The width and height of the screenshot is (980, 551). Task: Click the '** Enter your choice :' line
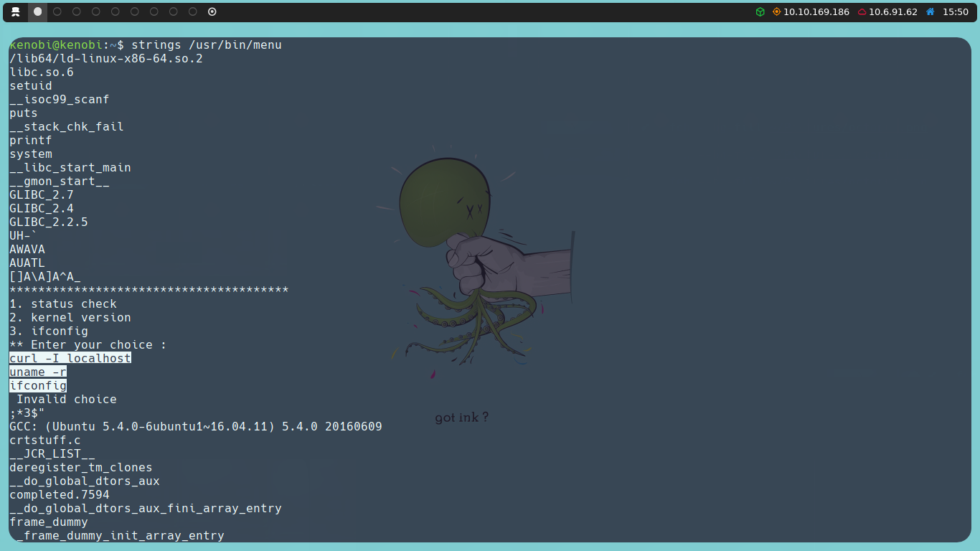[x=88, y=345]
